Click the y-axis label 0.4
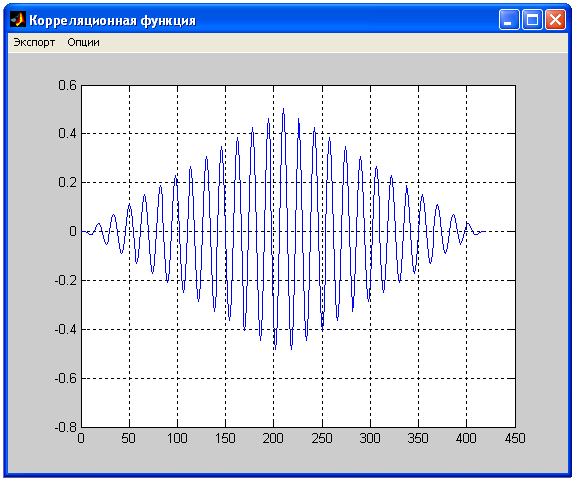This screenshot has height=480, width=575. coord(67,133)
